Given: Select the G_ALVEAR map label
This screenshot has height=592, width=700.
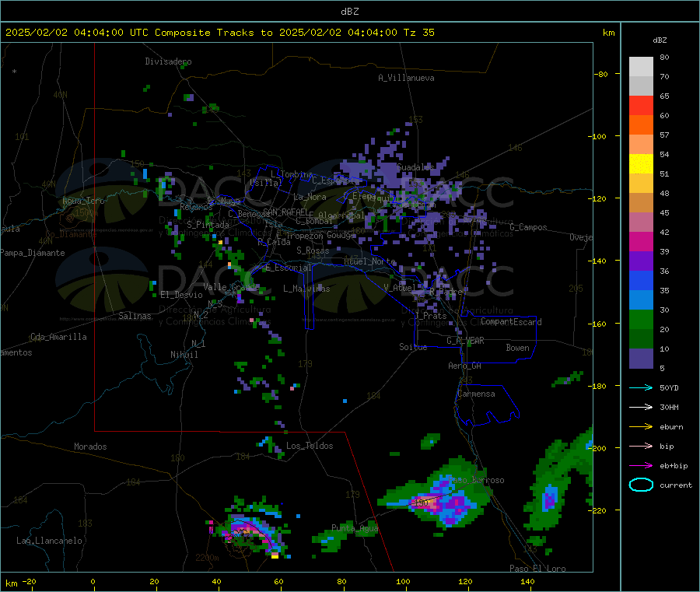Looking at the screenshot, I should [465, 341].
